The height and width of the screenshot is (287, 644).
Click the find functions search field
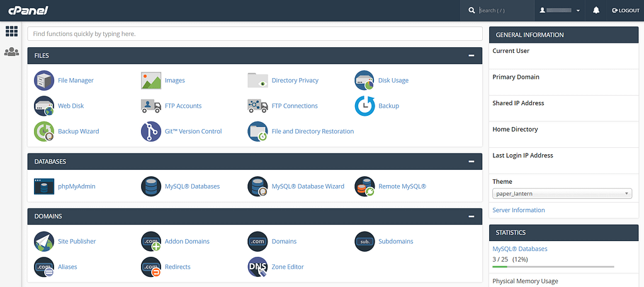tap(254, 33)
